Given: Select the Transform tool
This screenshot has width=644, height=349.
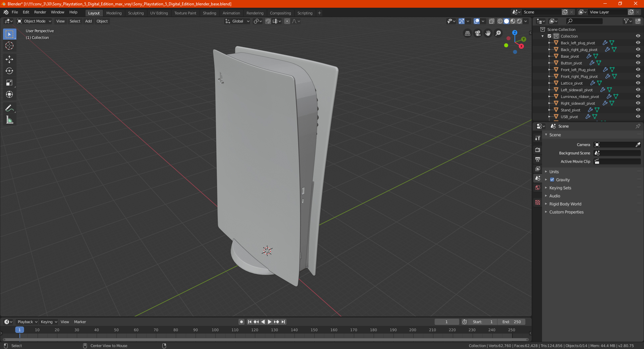Looking at the screenshot, I should click(x=9, y=95).
